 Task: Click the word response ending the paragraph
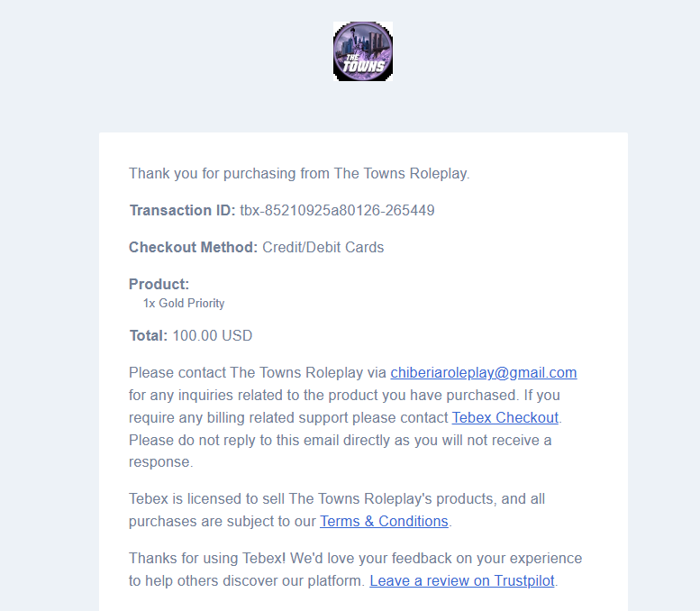(x=160, y=461)
